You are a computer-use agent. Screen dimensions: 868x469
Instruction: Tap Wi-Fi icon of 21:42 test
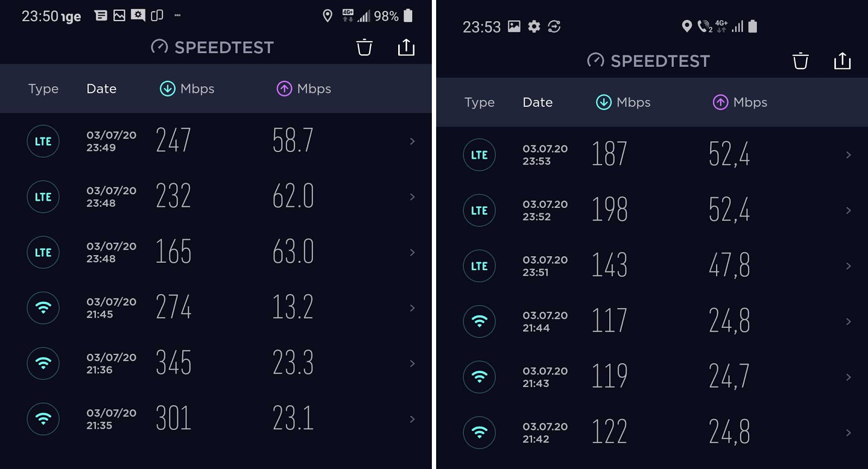click(479, 433)
